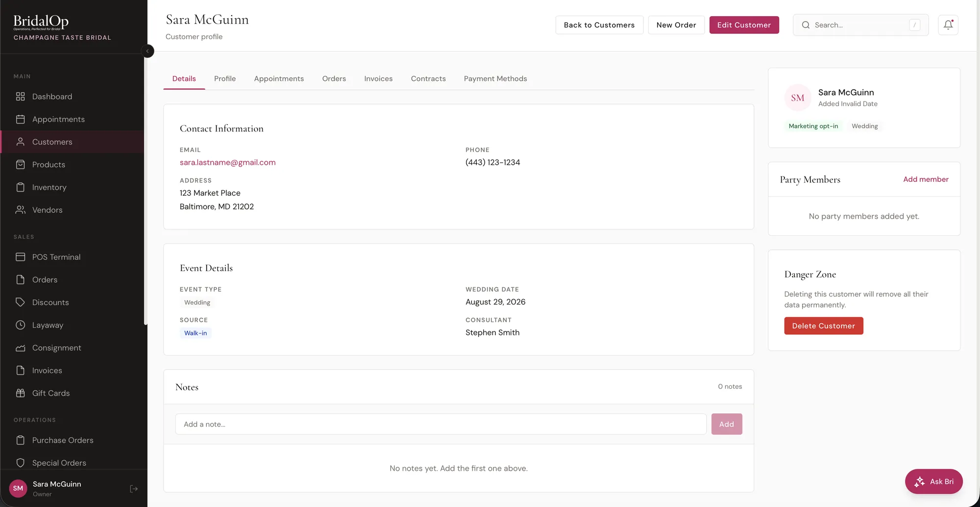Select the Layaway clock icon

coord(20,325)
